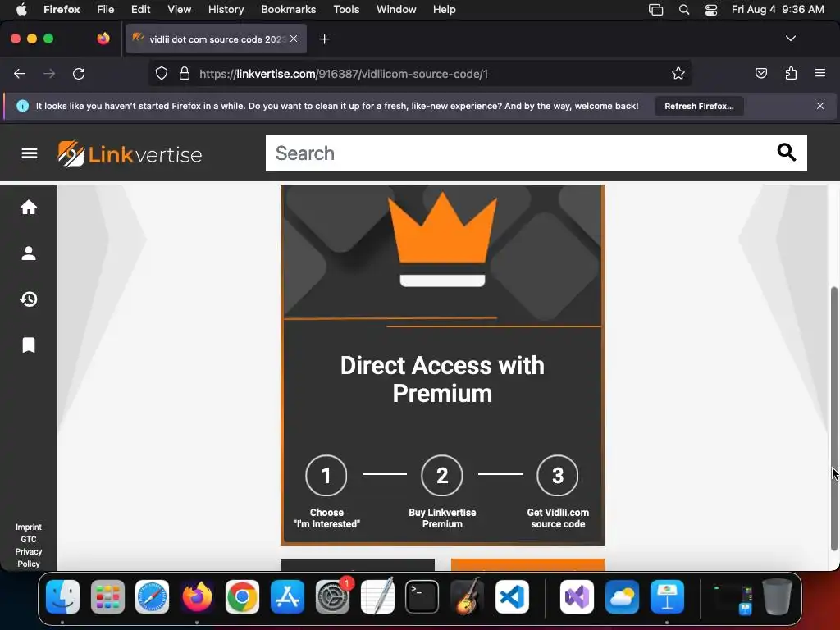Open the Window menu
The image size is (840, 630).
coord(396,10)
